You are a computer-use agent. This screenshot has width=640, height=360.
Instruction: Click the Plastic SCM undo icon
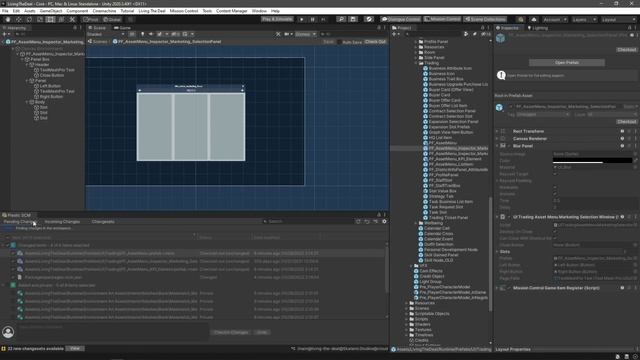coord(367,221)
